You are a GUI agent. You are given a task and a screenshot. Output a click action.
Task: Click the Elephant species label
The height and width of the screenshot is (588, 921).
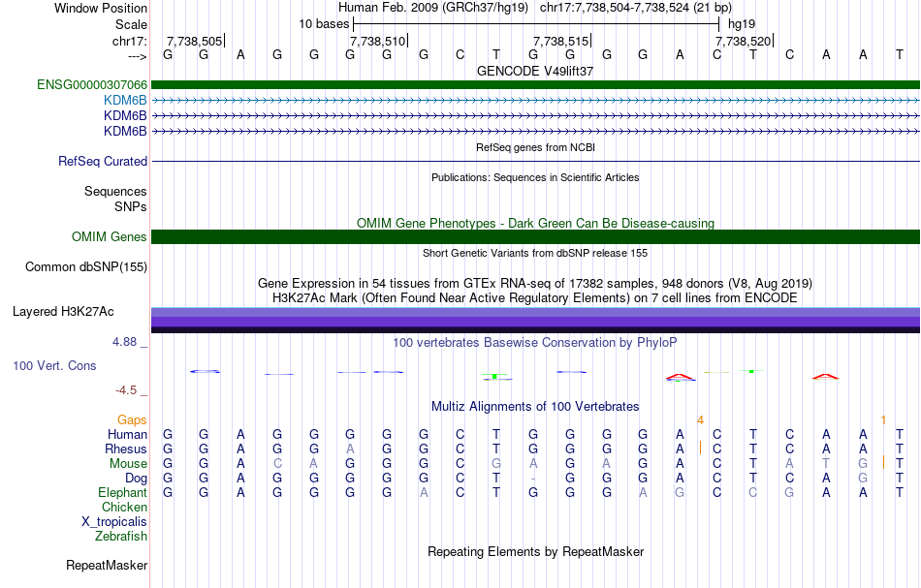[123, 493]
